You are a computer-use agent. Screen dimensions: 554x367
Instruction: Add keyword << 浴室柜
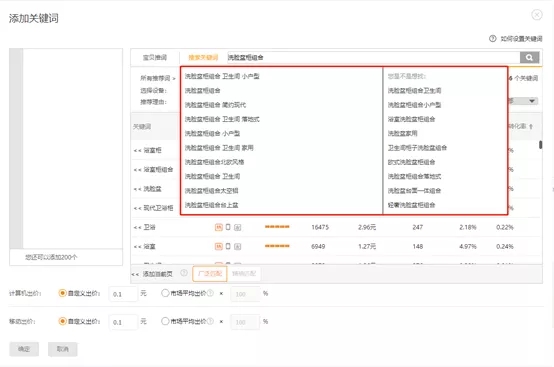tap(148, 150)
